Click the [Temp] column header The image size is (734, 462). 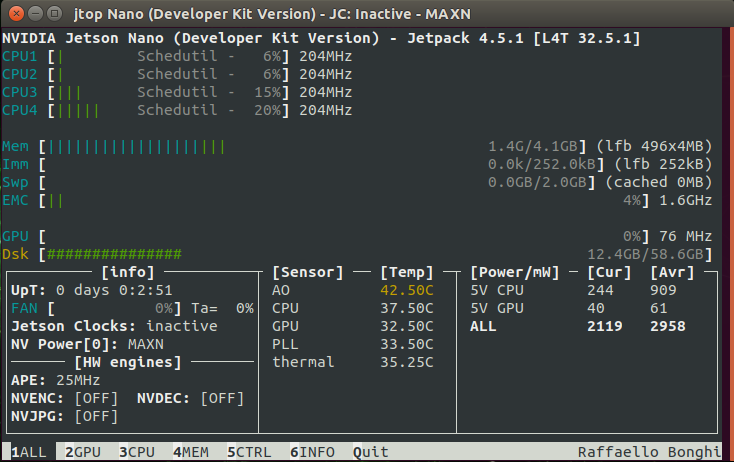click(407, 272)
